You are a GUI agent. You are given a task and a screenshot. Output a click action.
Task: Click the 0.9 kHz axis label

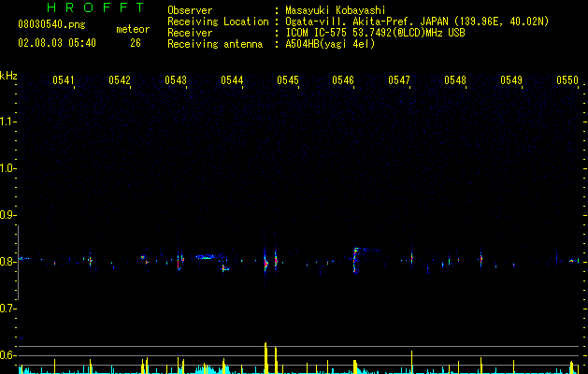pyautogui.click(x=7, y=215)
